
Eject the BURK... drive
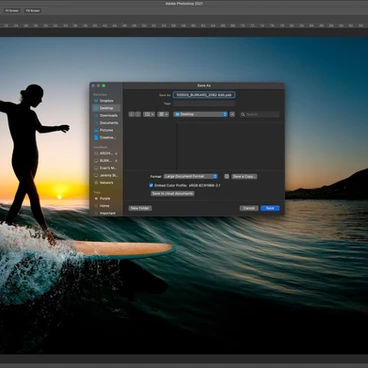click(116, 161)
